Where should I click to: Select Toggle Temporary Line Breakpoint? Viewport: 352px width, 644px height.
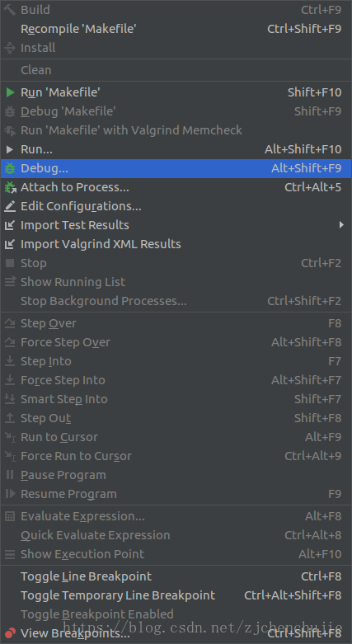coord(176,595)
